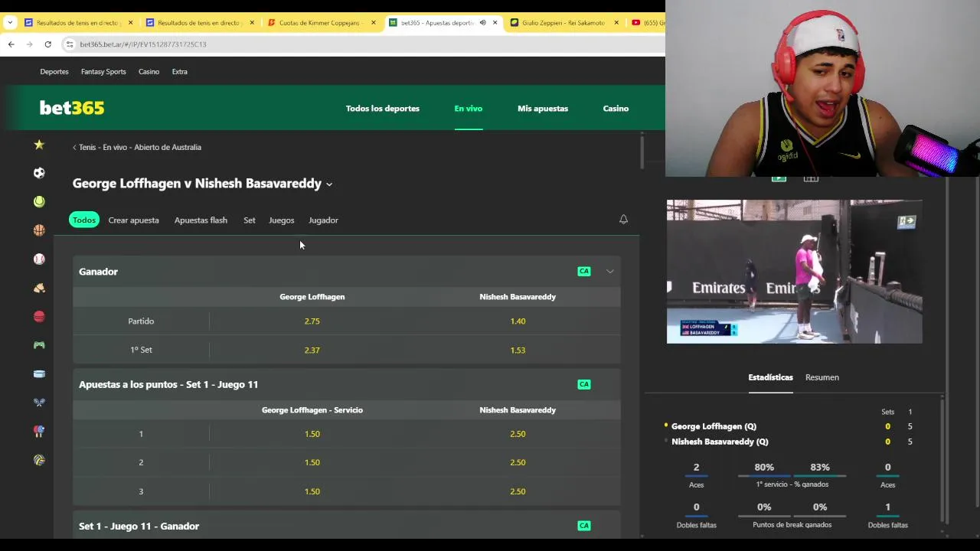
Task: Open Mis apuestas
Action: [x=543, y=108]
